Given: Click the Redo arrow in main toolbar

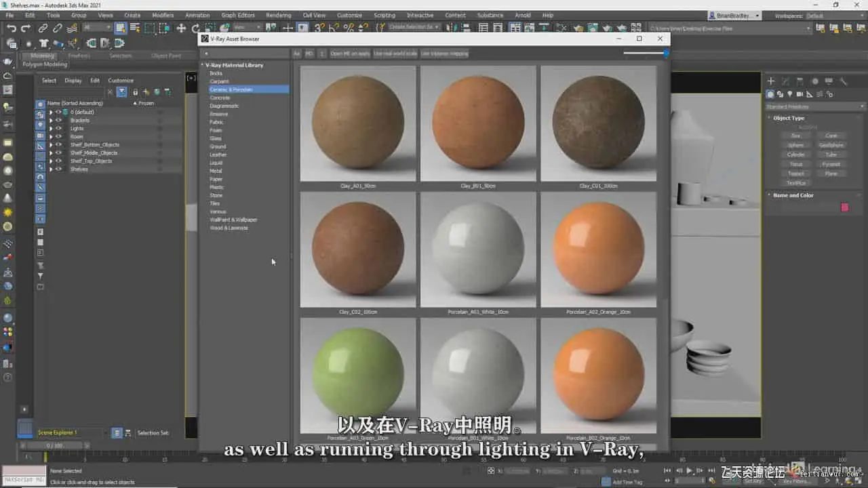Looking at the screenshot, I should (x=26, y=28).
